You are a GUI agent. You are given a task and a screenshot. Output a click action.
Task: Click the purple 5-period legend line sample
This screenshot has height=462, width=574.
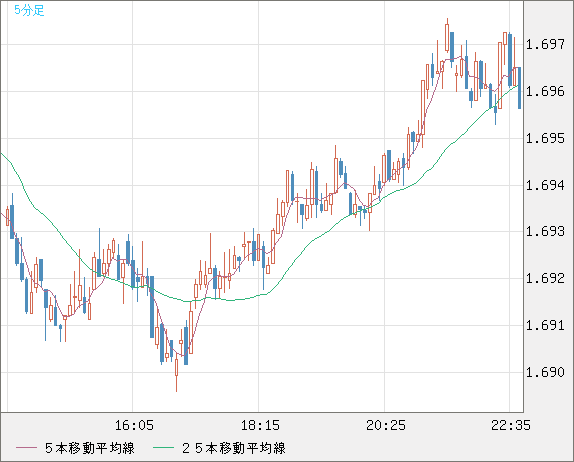(26, 448)
